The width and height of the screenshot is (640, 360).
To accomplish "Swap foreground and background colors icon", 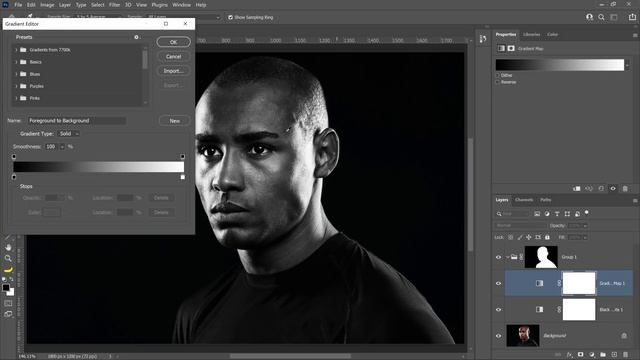I will 11,279.
